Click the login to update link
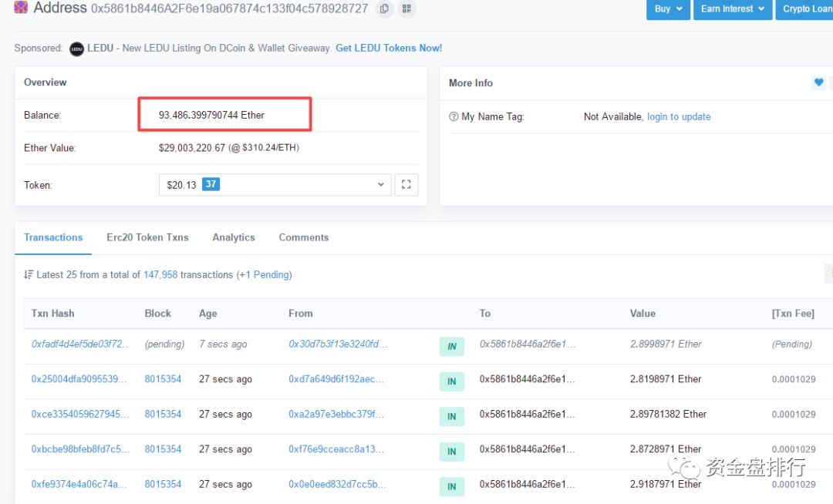The image size is (833, 504). 679,117
